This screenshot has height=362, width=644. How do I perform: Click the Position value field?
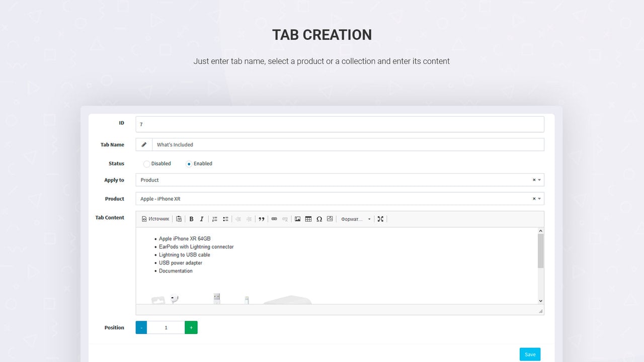[x=166, y=328]
